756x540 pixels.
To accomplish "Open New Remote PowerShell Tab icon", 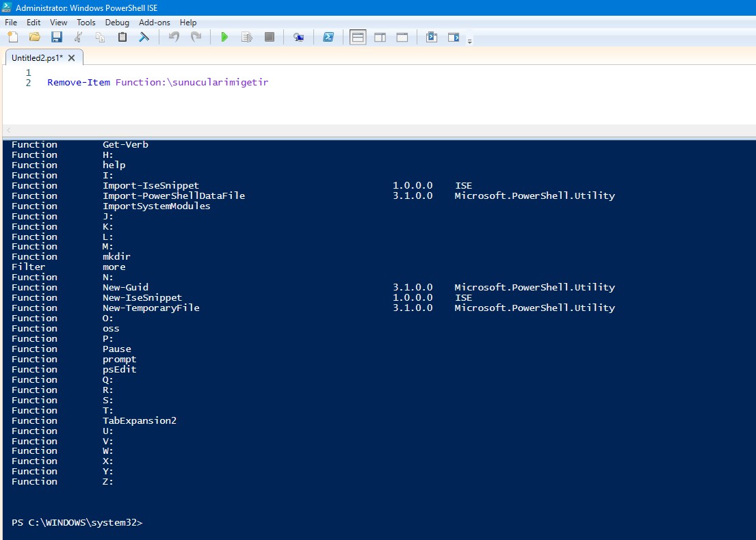I will [298, 37].
